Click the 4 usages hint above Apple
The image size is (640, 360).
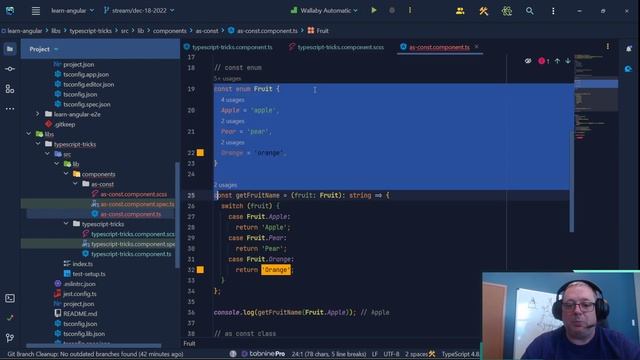pos(233,100)
